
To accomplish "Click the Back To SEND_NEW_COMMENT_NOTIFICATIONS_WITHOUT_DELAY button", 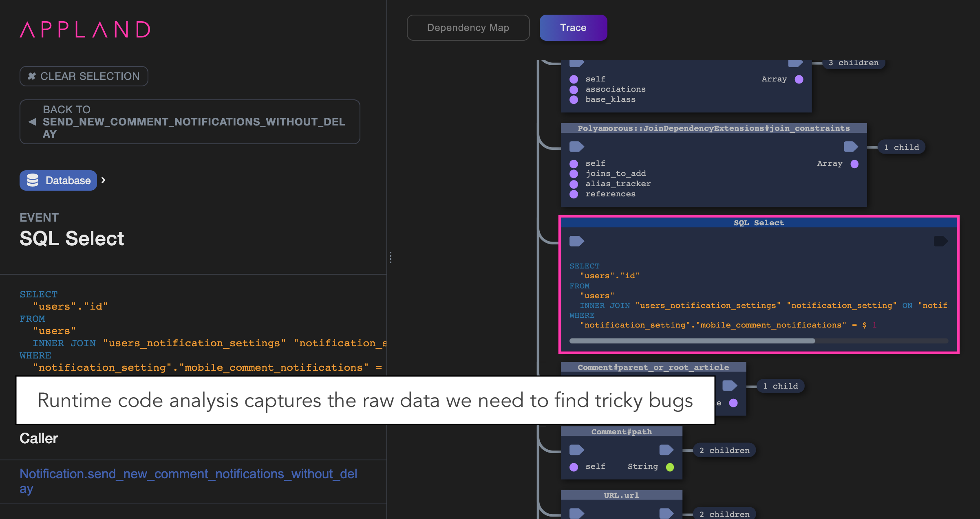I will coord(190,121).
